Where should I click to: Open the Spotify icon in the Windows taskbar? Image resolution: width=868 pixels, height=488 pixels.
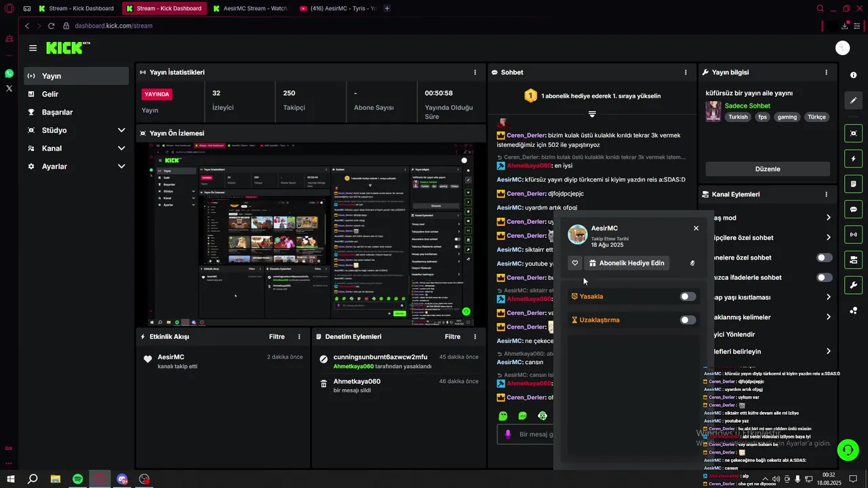77,479
